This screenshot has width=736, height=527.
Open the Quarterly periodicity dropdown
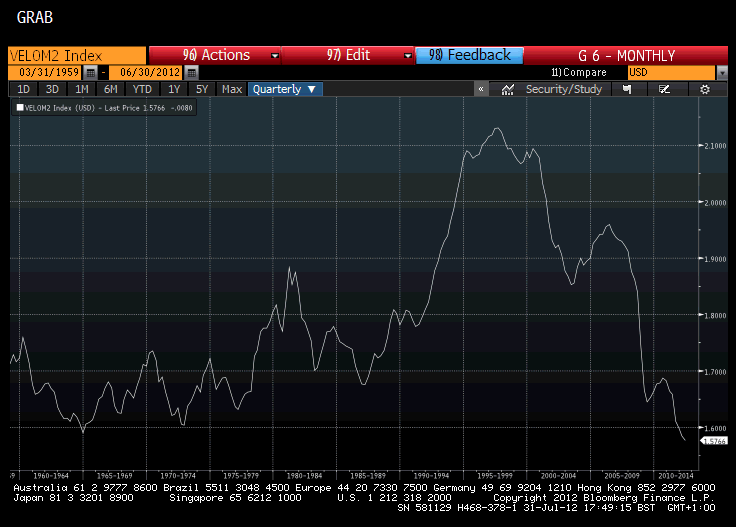[285, 89]
